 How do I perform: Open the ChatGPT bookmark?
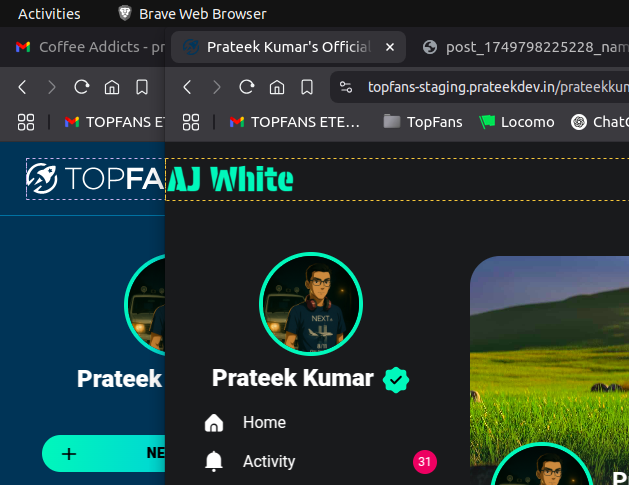pos(600,122)
